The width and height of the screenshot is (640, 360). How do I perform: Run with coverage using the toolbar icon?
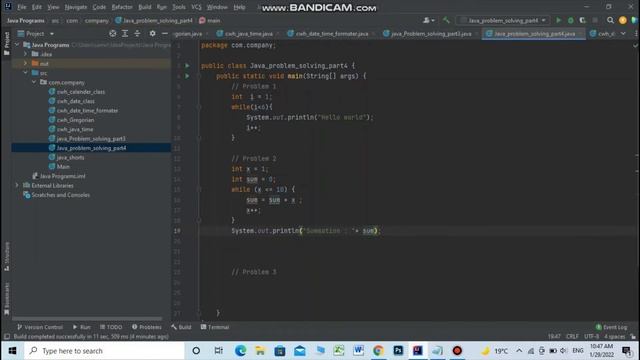coord(582,20)
